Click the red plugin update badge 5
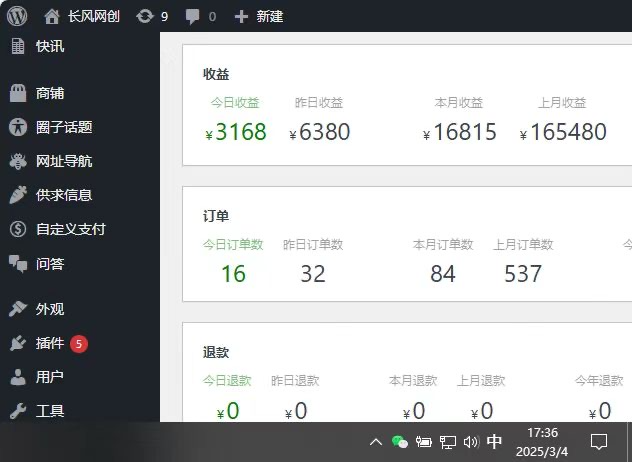Viewport: 632px width, 462px height. point(79,344)
